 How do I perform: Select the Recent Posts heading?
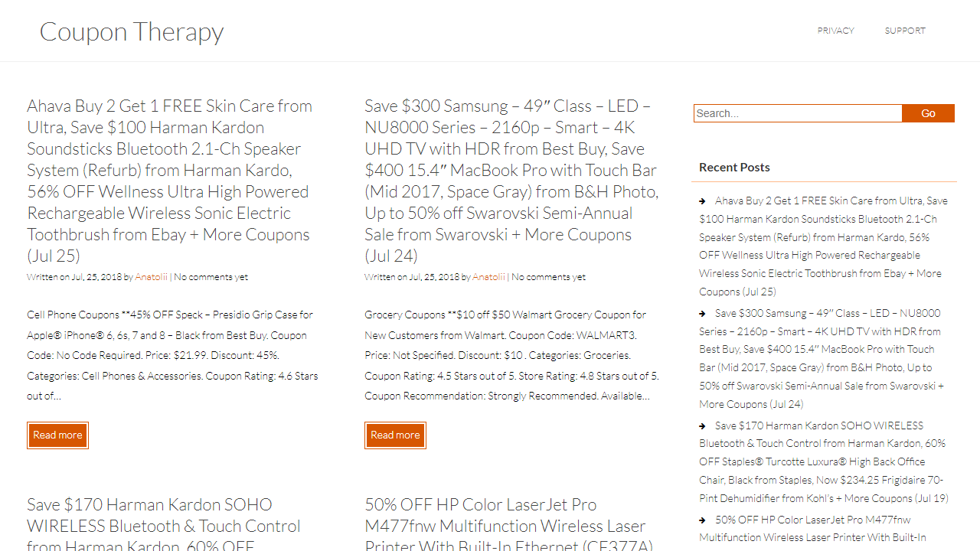pyautogui.click(x=735, y=167)
